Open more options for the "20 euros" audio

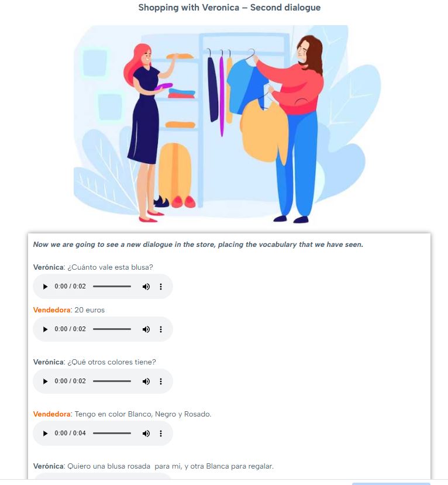point(161,329)
